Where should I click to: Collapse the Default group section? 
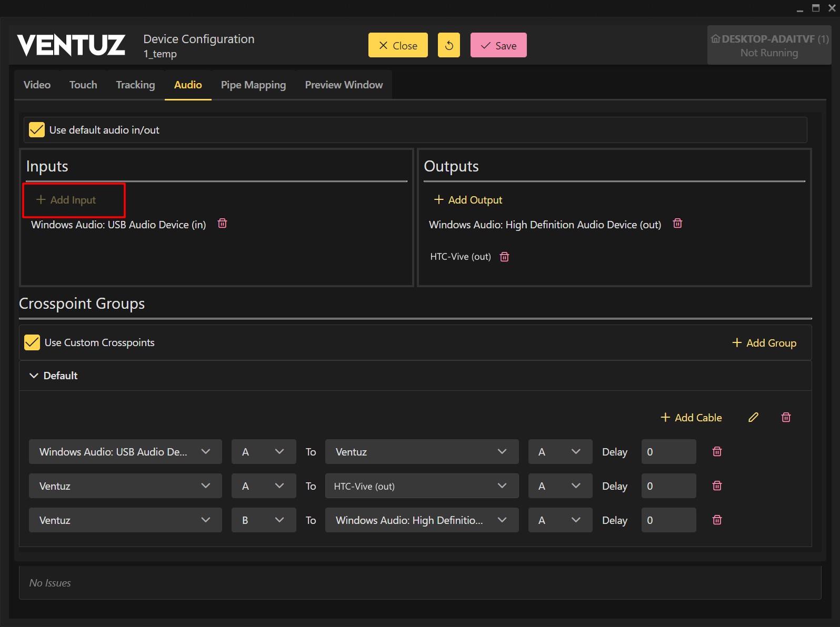pyautogui.click(x=34, y=376)
